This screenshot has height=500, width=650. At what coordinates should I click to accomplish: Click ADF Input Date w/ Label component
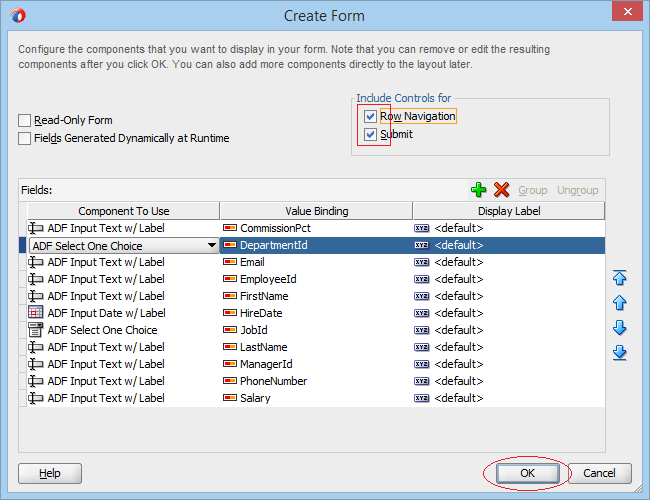coord(106,313)
